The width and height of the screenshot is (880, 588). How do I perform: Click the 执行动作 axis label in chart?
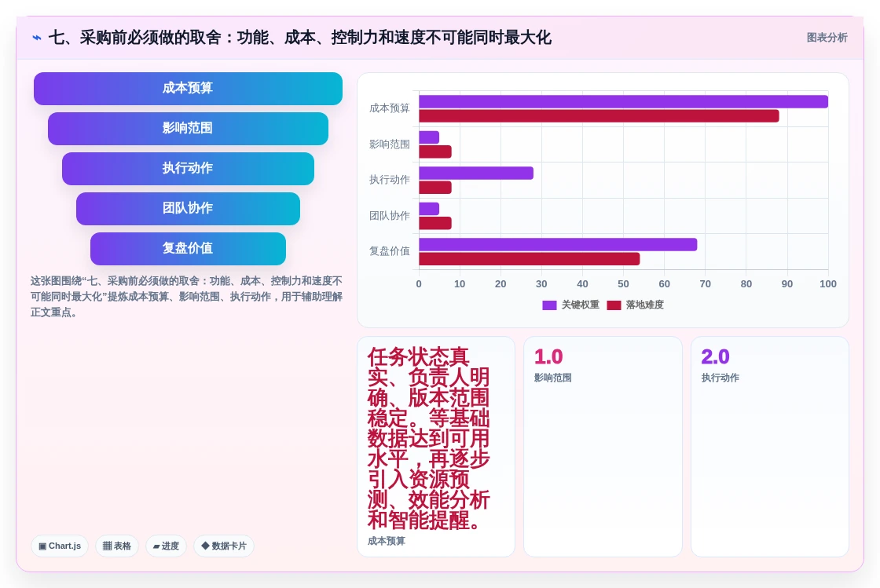coord(390,179)
